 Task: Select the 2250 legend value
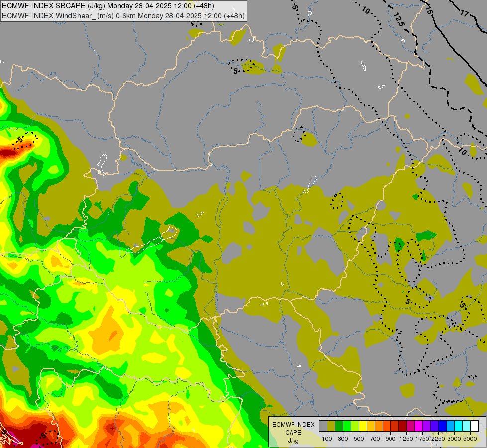point(438,439)
